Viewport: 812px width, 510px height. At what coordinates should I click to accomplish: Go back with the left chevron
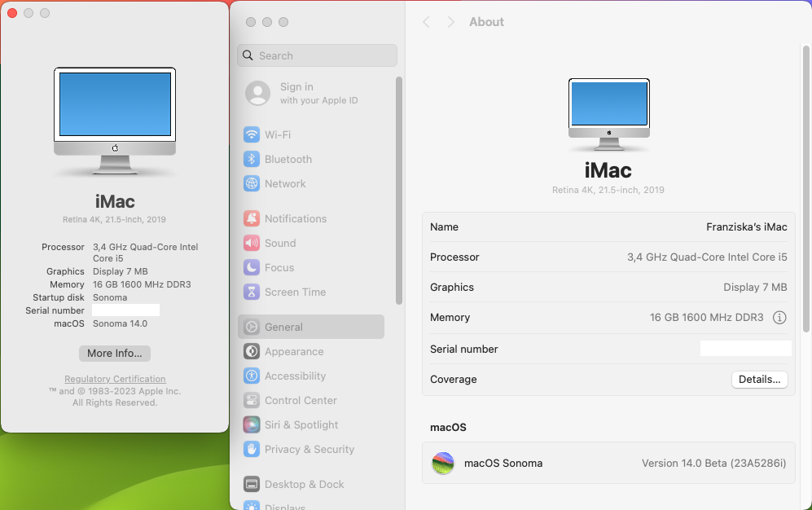click(426, 22)
